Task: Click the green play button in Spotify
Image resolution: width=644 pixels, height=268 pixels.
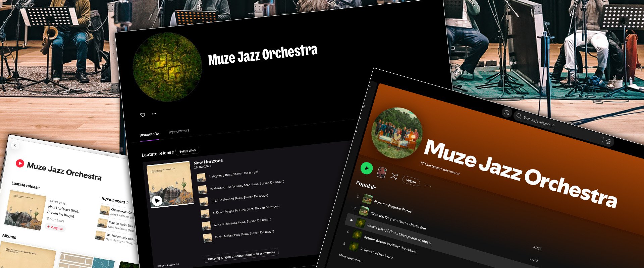Action: click(367, 168)
